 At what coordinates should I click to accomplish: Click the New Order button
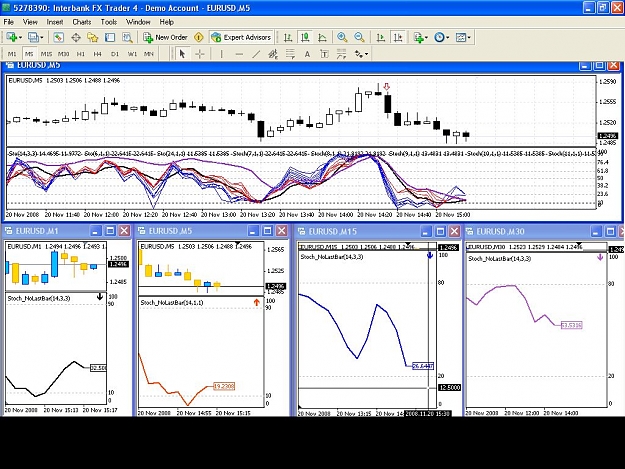(x=165, y=37)
